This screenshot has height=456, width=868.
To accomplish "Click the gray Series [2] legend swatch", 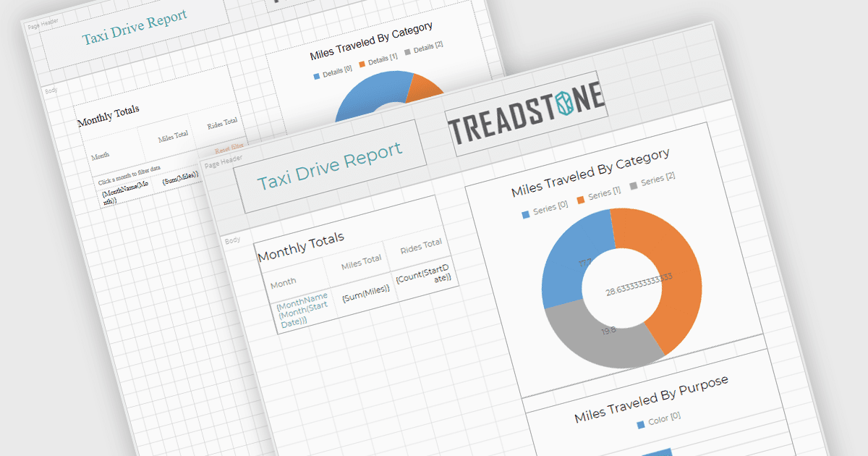I will tap(635, 185).
